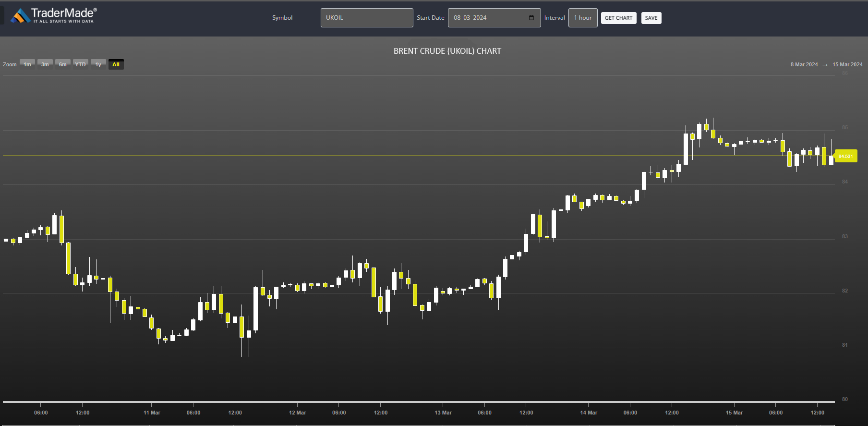Viewport: 868px width, 426px height.
Task: Click the Zoom label text
Action: pos(10,64)
